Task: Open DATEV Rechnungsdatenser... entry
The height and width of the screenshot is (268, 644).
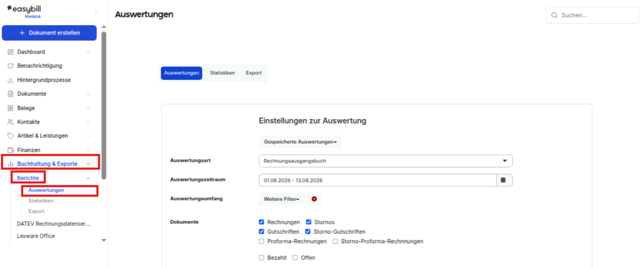Action: (53, 224)
